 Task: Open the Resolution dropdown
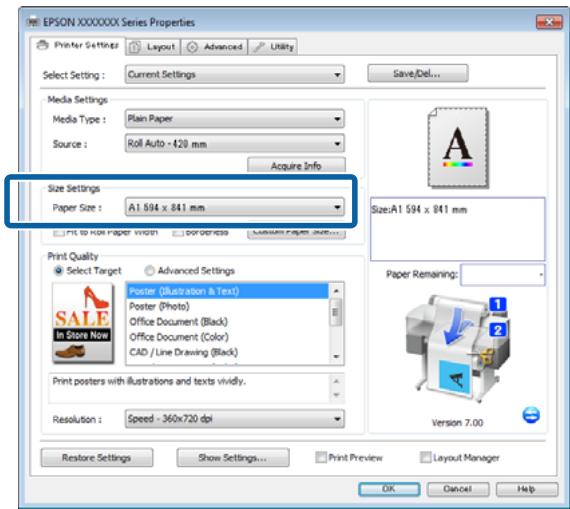235,419
